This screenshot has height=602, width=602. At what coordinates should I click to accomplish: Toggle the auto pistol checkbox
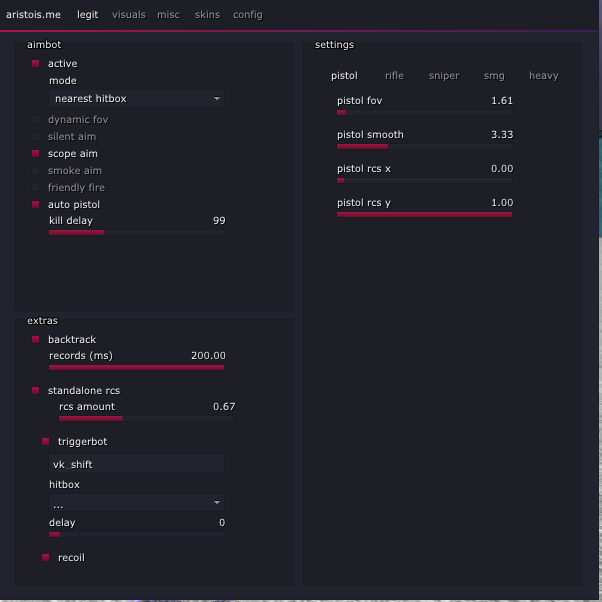[35, 204]
